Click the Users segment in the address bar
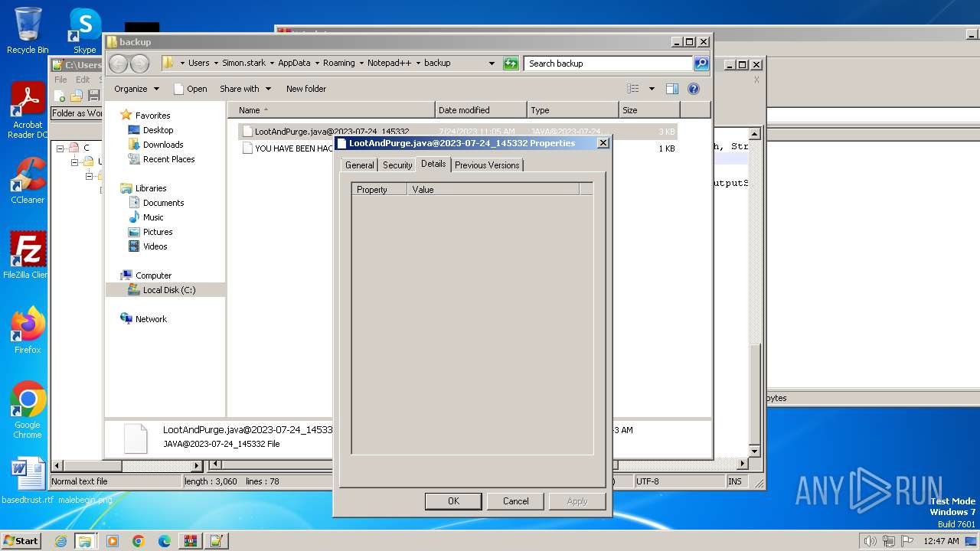980x551 pixels. tap(198, 64)
